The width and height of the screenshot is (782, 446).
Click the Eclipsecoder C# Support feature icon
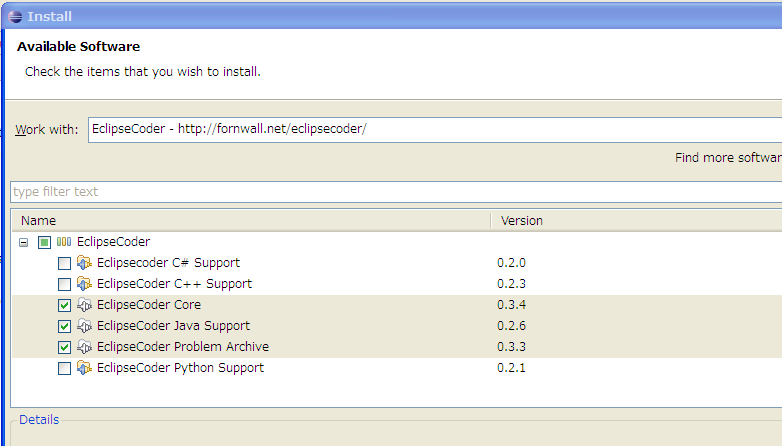(x=84, y=263)
